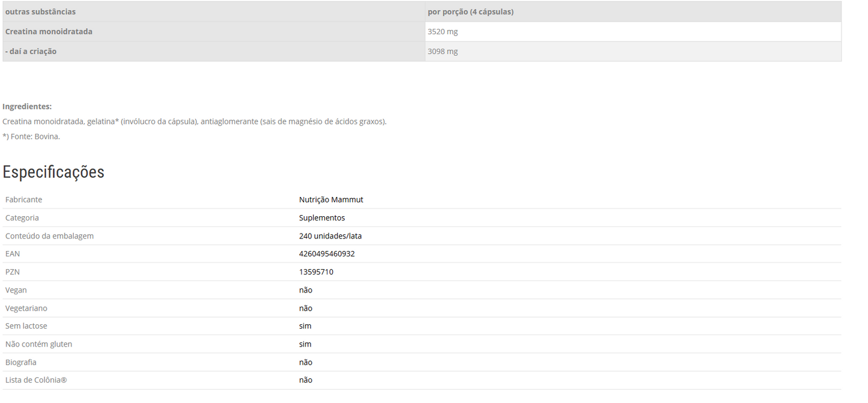
Task: Click the 'Lista de Colônia®' label
Action: pyautogui.click(x=36, y=380)
